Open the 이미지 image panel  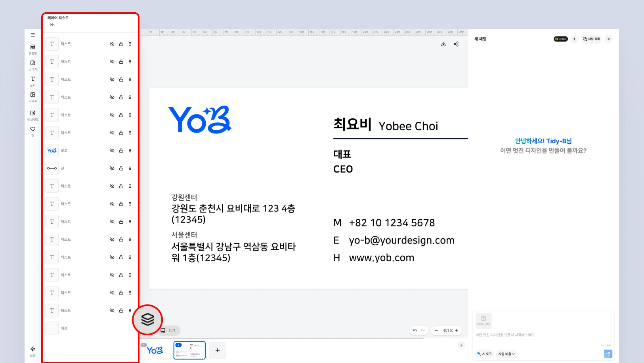coord(33,97)
